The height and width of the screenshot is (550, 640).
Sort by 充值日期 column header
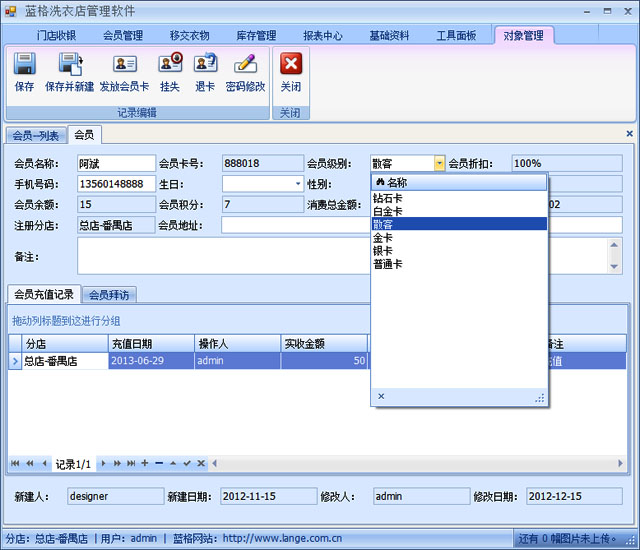click(151, 344)
